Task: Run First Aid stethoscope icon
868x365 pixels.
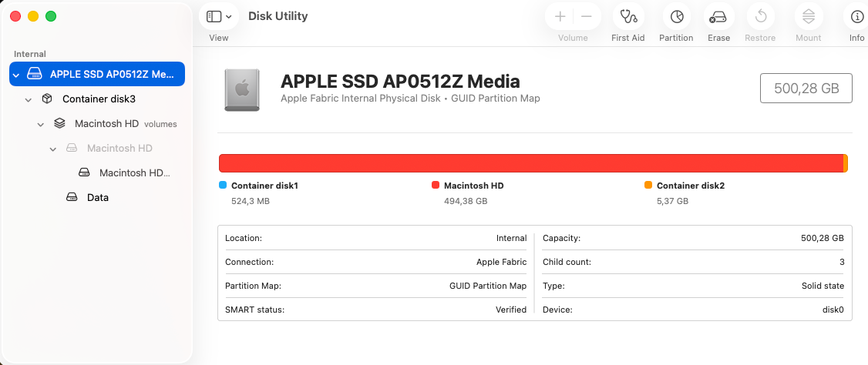Action: [x=627, y=17]
